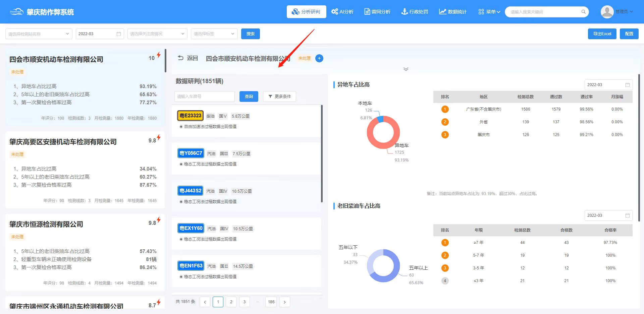
Task: Expand the 管理员 account dropdown
Action: (x=624, y=12)
